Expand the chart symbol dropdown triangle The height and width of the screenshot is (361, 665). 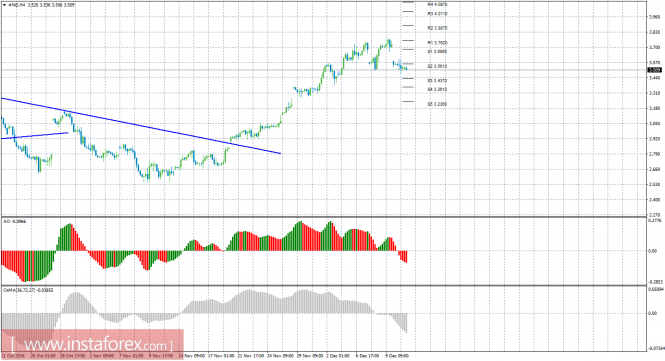coord(4,5)
